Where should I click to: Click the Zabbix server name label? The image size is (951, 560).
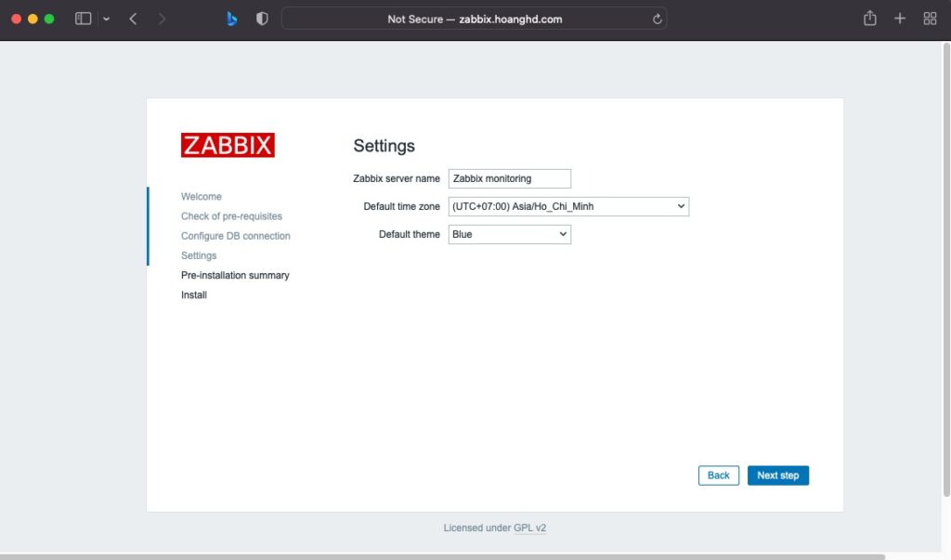pyautogui.click(x=396, y=178)
